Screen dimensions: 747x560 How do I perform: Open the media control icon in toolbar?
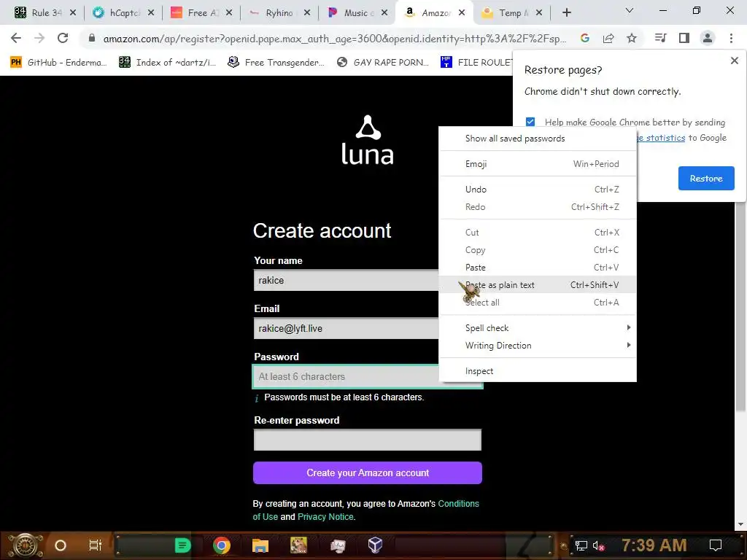pyautogui.click(x=660, y=38)
